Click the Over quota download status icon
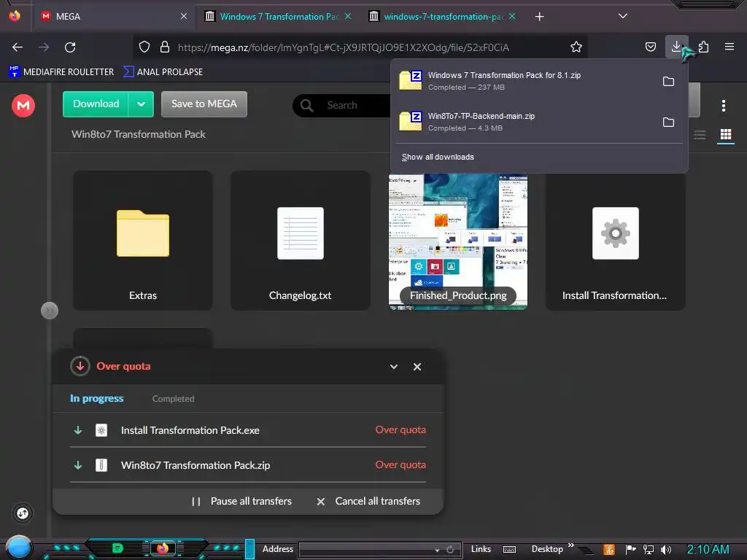Viewport: 747px width, 560px height. click(x=80, y=366)
